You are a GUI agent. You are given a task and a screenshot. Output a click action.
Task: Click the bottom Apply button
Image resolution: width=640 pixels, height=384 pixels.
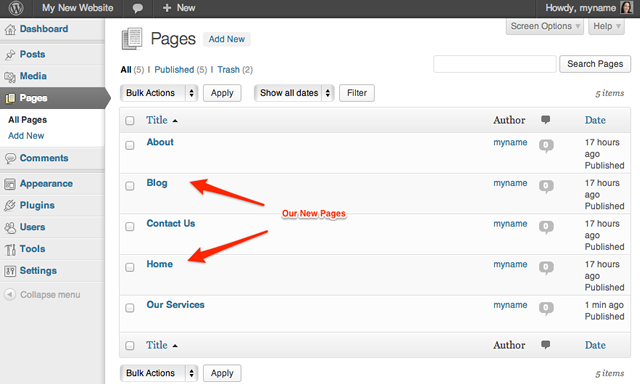222,373
